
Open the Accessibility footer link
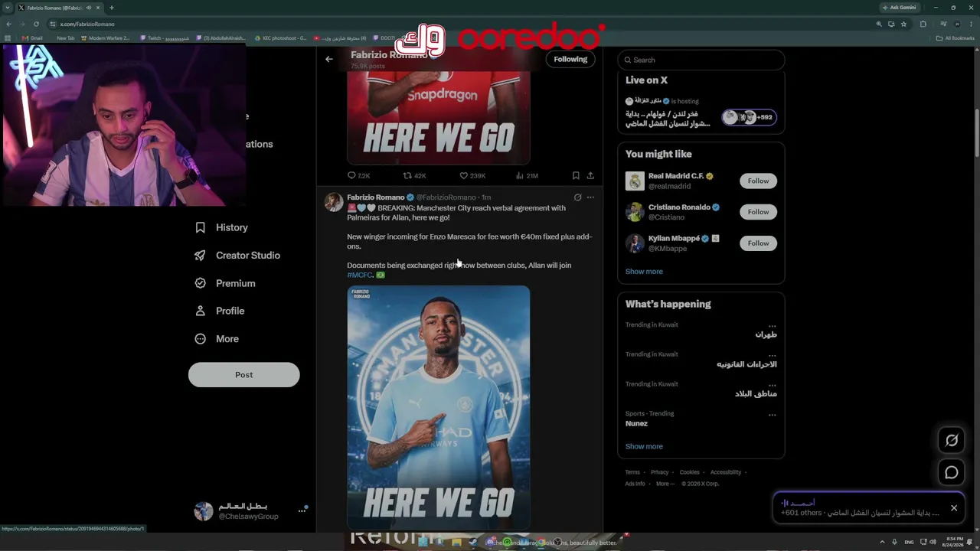(726, 472)
